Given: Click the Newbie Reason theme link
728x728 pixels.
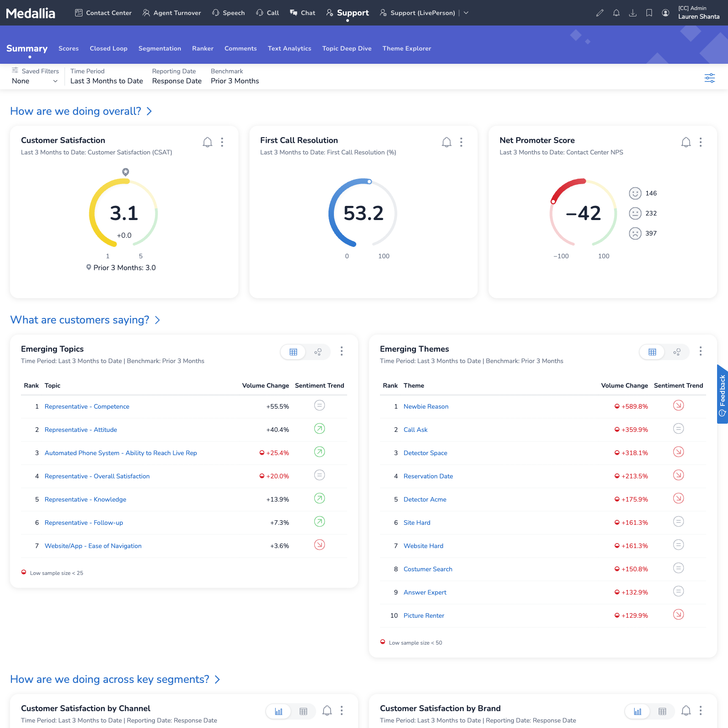Looking at the screenshot, I should [426, 406].
